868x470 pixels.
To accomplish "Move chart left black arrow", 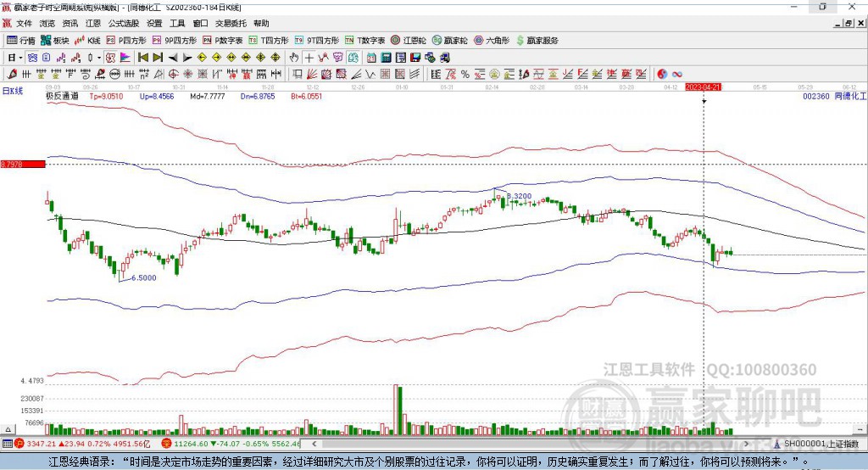I will coord(173,58).
